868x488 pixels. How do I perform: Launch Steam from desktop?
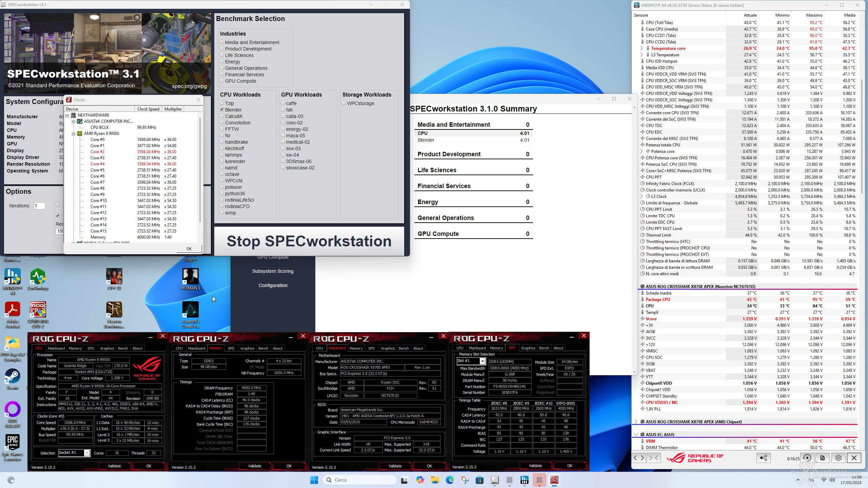click(x=13, y=379)
